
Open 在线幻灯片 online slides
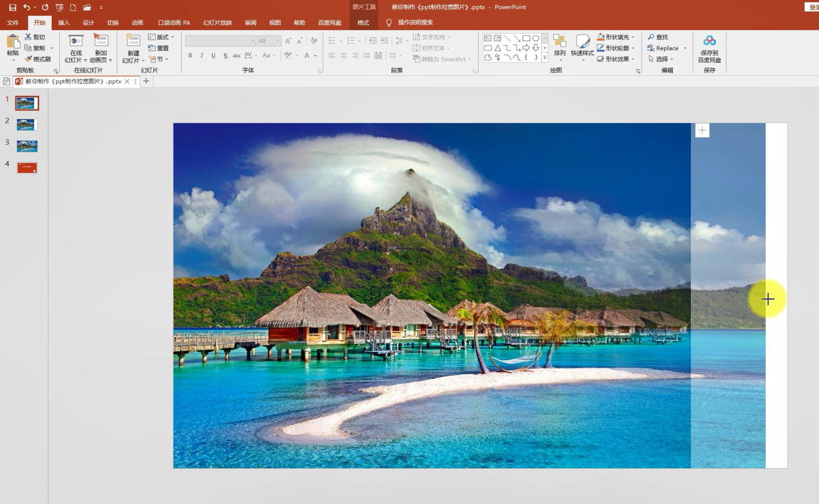(76, 48)
